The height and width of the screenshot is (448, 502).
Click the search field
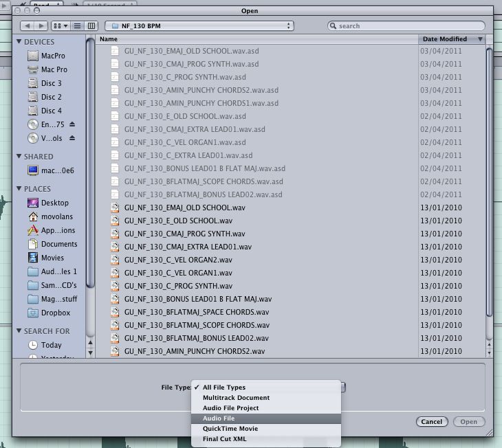click(406, 26)
